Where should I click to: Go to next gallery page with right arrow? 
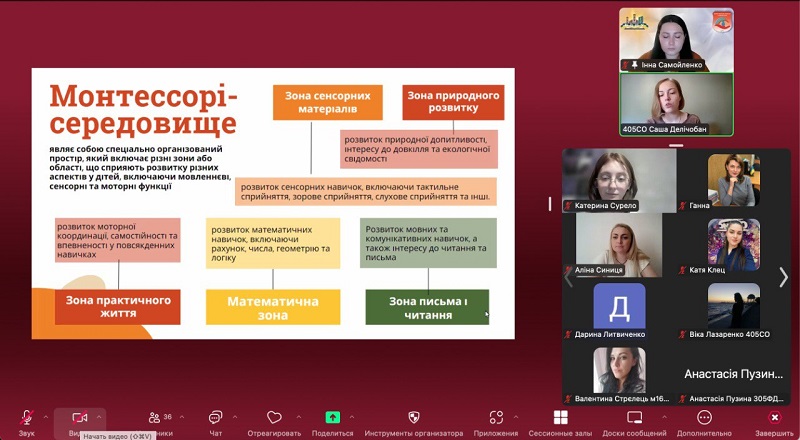(783, 277)
